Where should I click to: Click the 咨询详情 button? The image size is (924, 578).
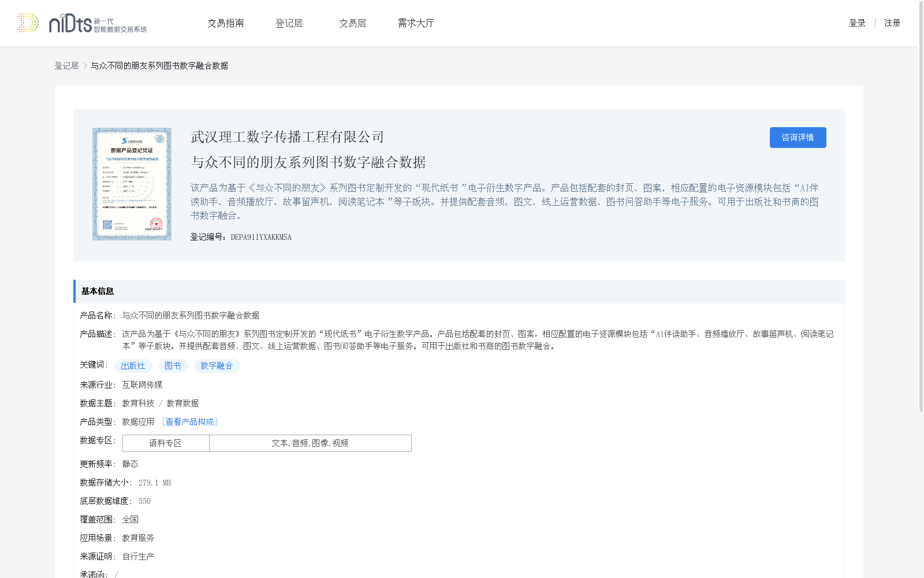pos(798,138)
